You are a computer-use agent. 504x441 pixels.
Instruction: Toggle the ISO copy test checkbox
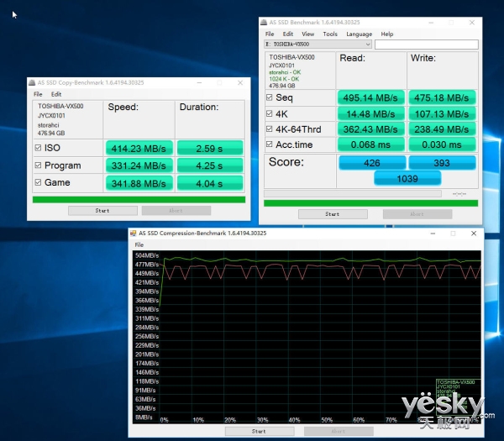pyautogui.click(x=38, y=147)
